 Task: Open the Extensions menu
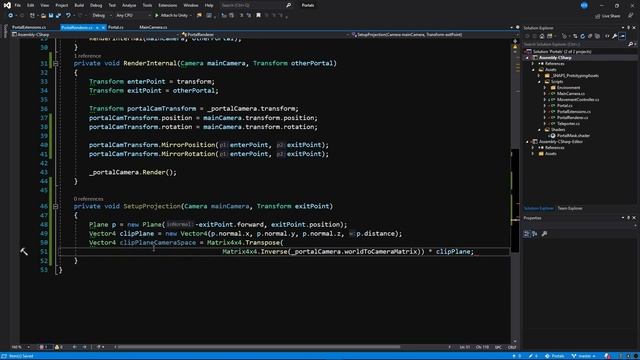[x=168, y=5]
